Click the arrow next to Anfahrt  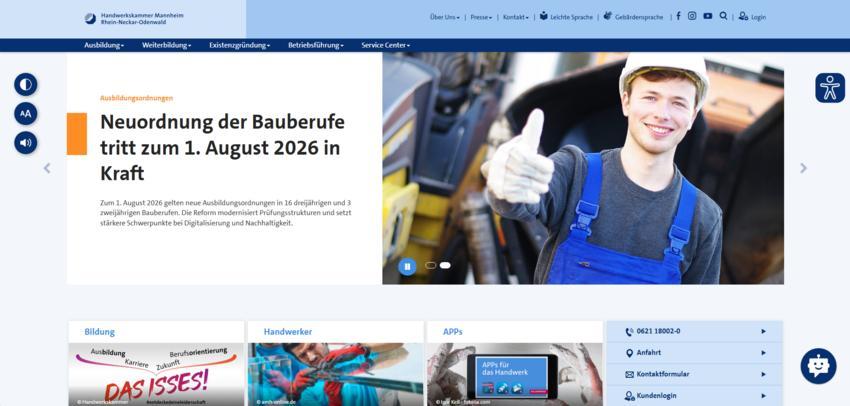[x=763, y=353]
